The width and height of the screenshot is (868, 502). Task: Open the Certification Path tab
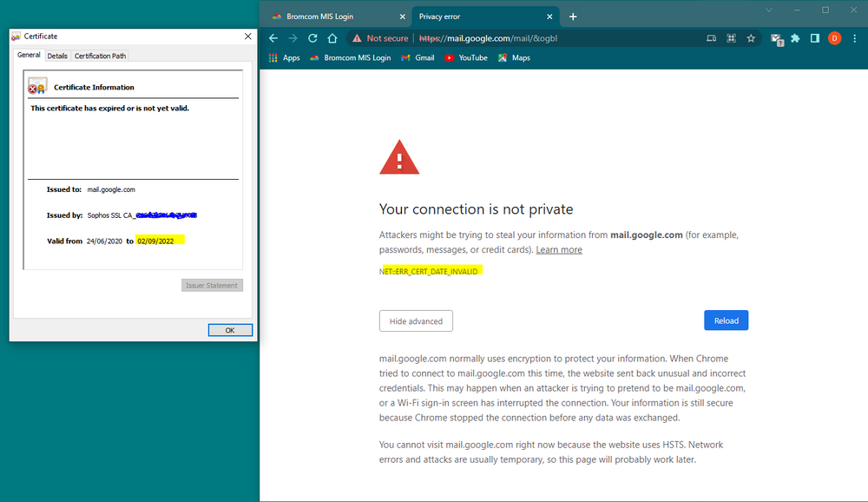point(100,56)
